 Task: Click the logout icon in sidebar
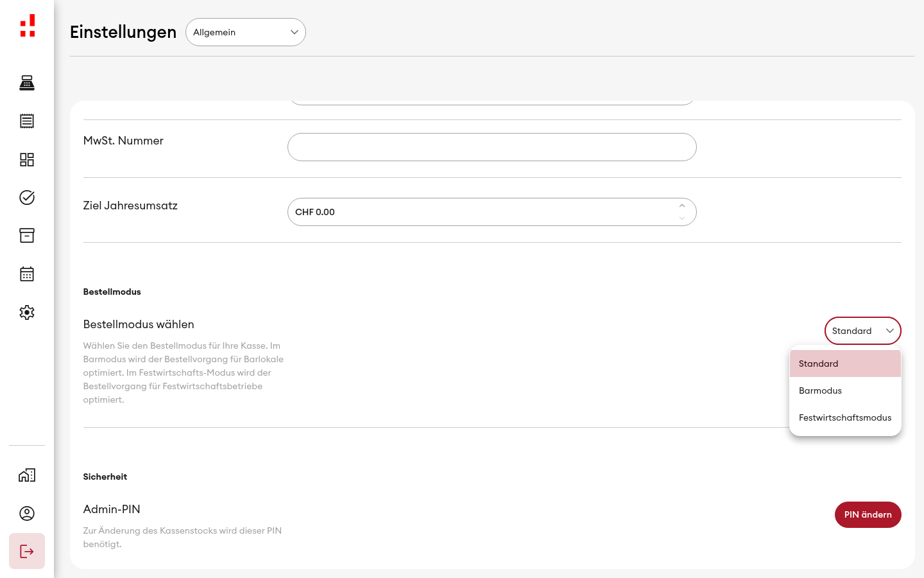point(27,551)
